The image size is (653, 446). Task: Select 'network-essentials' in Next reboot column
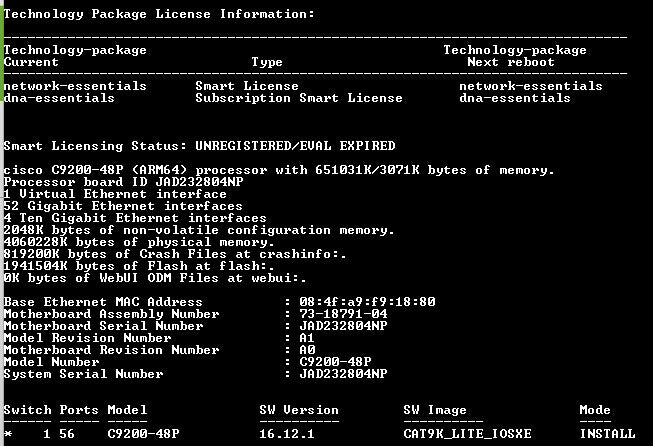pos(531,86)
